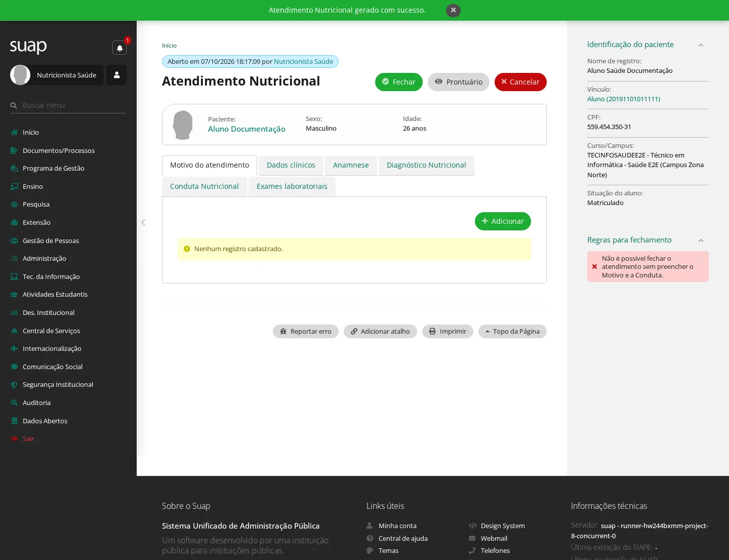Click Central de Serviços icon

[x=14, y=331]
